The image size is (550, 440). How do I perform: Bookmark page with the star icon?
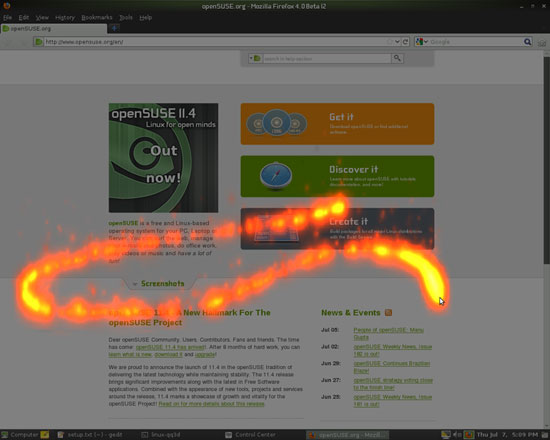390,42
